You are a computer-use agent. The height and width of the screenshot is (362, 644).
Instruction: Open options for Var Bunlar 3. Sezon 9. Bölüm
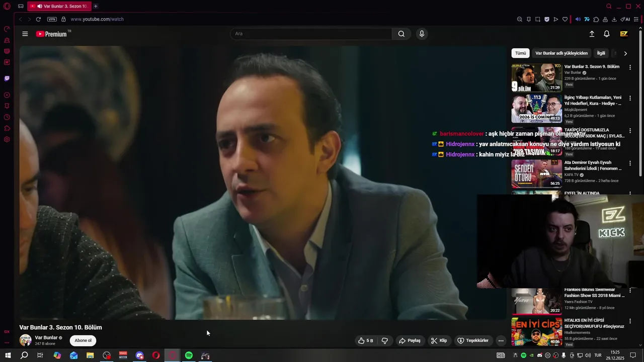tap(630, 67)
